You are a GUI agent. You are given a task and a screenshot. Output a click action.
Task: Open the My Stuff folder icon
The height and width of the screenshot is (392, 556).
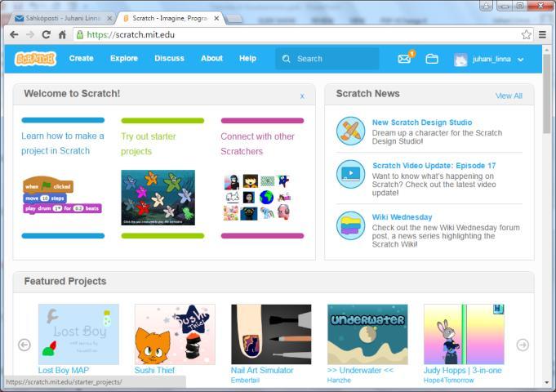point(432,59)
